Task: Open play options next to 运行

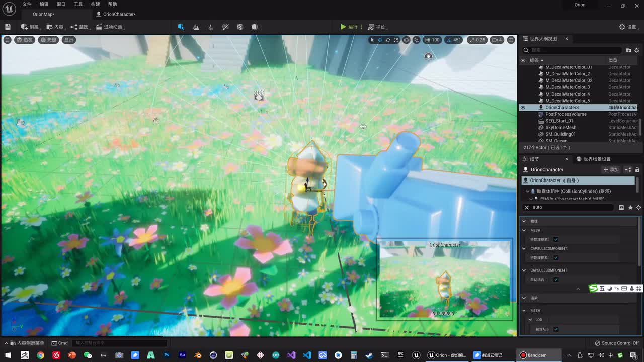Action: 361,27
